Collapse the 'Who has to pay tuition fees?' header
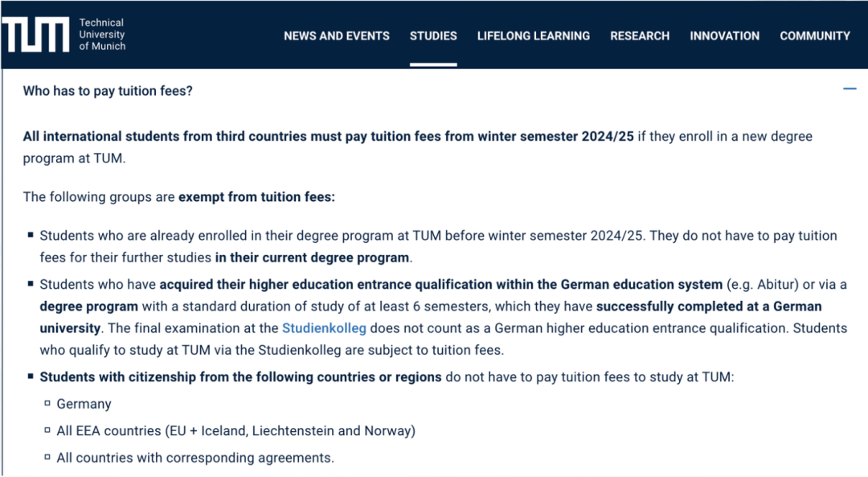 click(108, 91)
